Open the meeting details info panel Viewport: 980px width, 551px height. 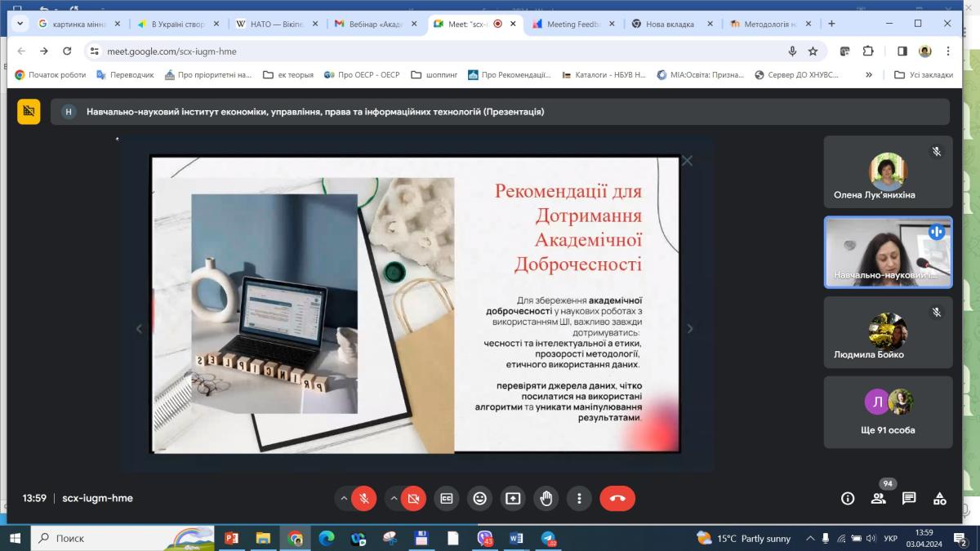pos(848,498)
